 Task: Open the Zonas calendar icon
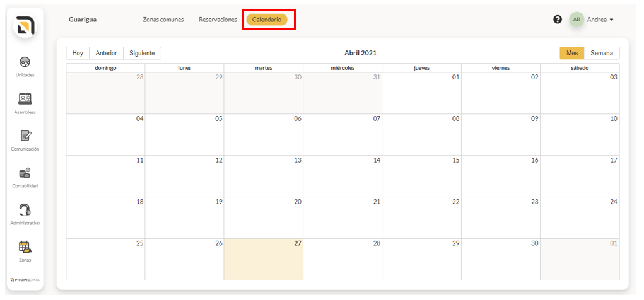25,246
